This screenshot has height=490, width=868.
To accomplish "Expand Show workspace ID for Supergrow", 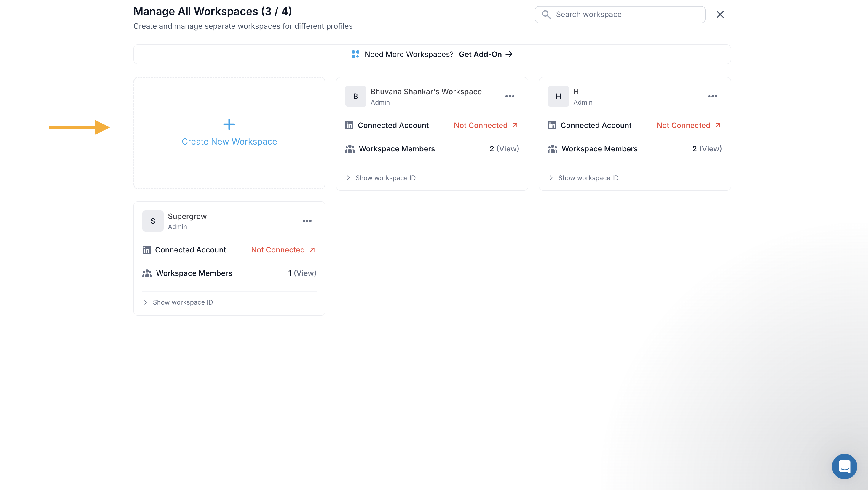I will pos(178,302).
